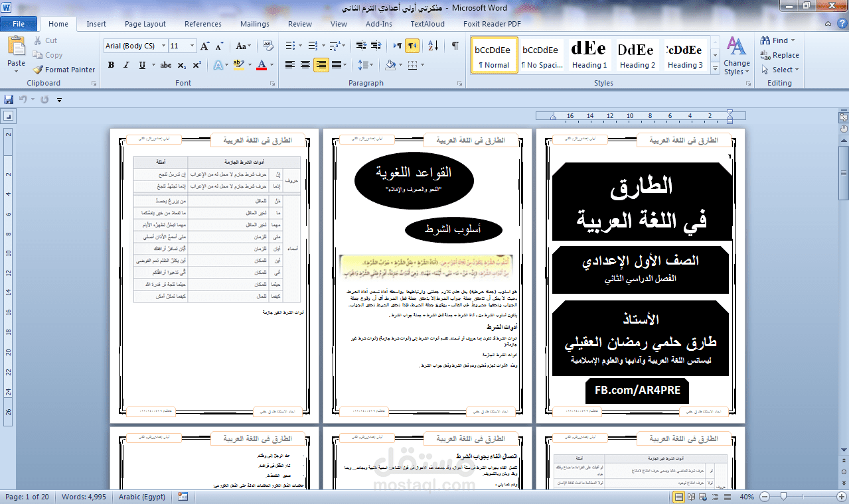Switch to the Page Layout tab
Screen dimensions: 849x504
click(x=145, y=24)
